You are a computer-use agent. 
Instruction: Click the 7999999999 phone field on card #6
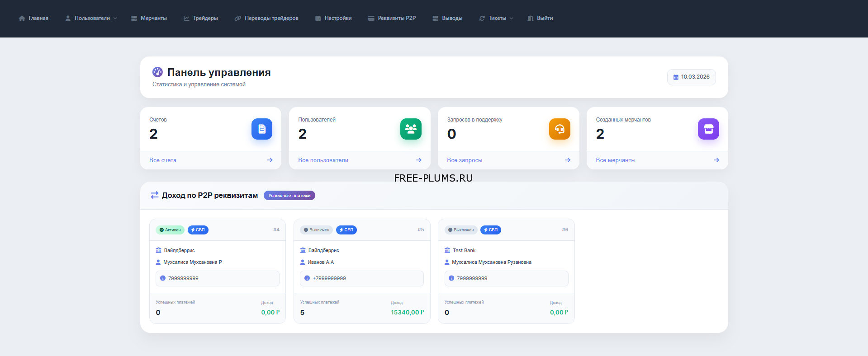[506, 278]
